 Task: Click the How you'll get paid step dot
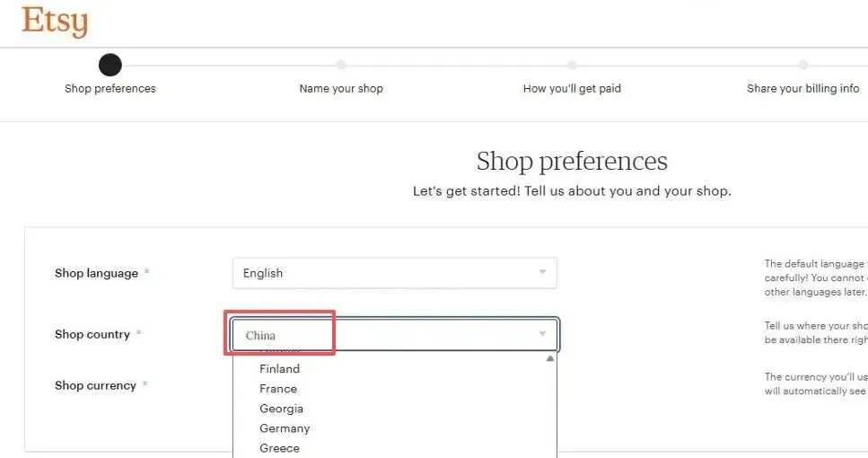click(572, 65)
